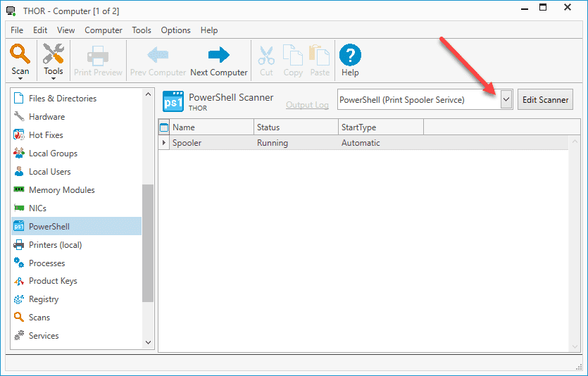The image size is (588, 376).
Task: Select Product Keys in the sidebar
Action: (77, 281)
